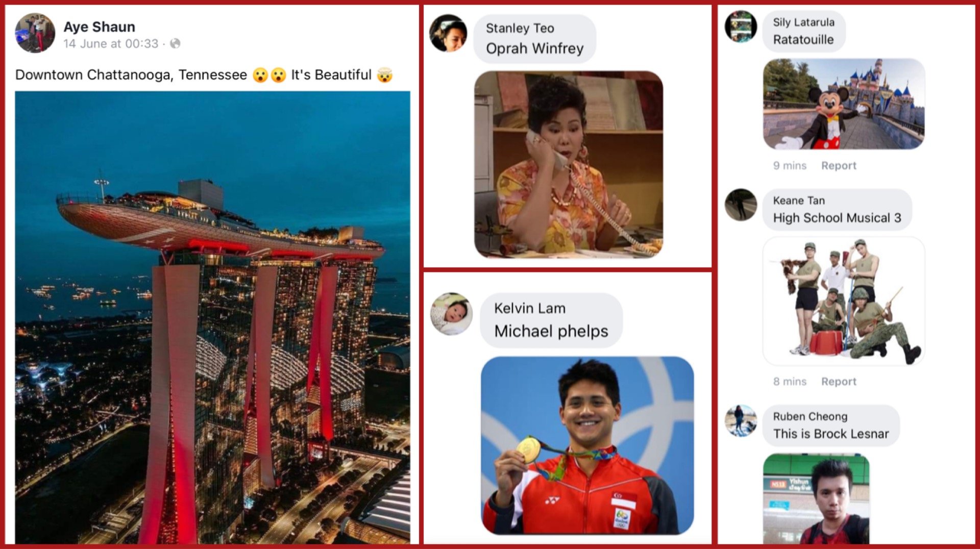This screenshot has height=549, width=980.
Task: Open the Marina Bay Sands night photo
Action: [x=212, y=317]
